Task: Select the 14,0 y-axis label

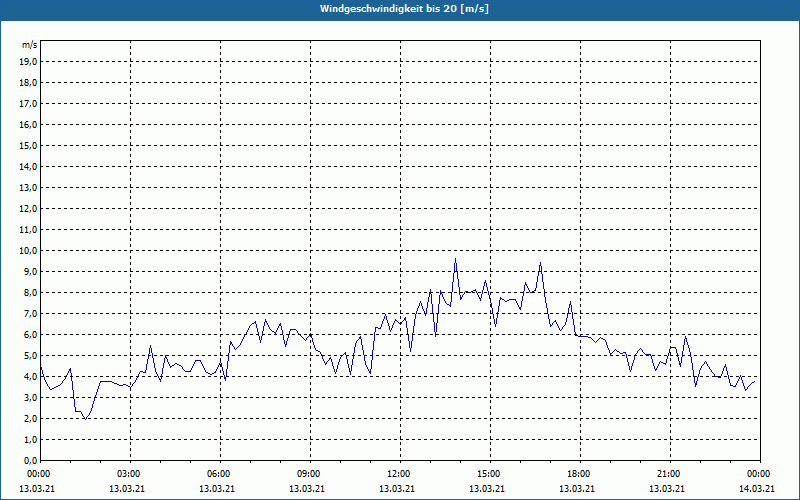Action: 29,166
